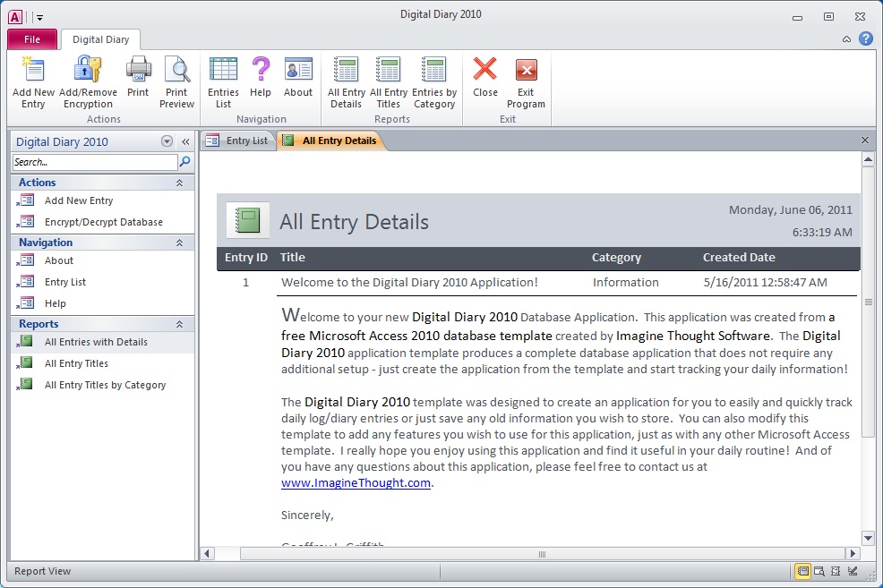The height and width of the screenshot is (588, 883).
Task: Switch to Design View in status bar
Action: click(853, 571)
